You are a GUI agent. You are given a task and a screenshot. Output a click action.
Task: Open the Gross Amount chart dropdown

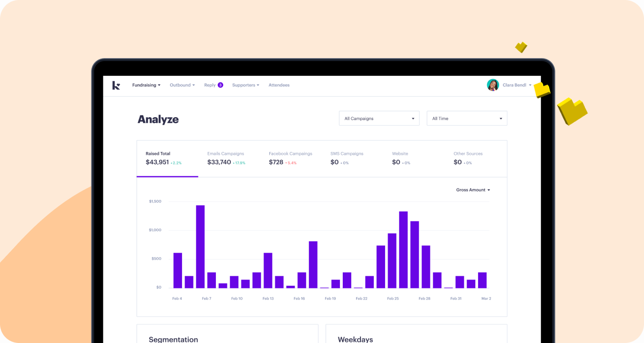[x=473, y=190]
